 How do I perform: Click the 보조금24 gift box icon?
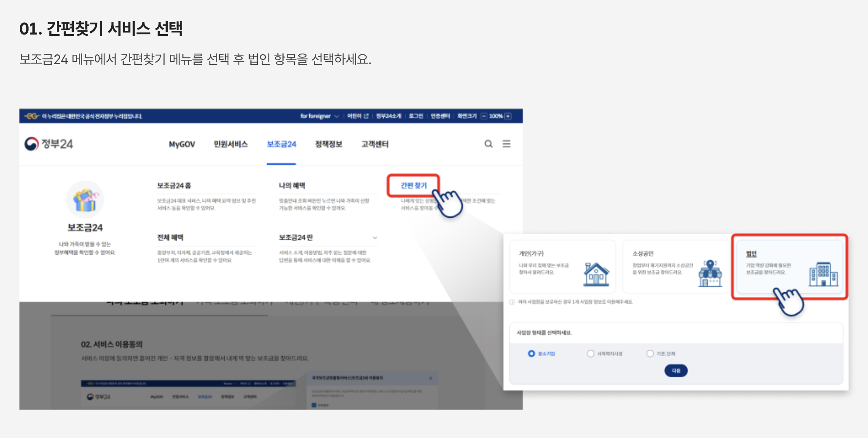tap(85, 200)
